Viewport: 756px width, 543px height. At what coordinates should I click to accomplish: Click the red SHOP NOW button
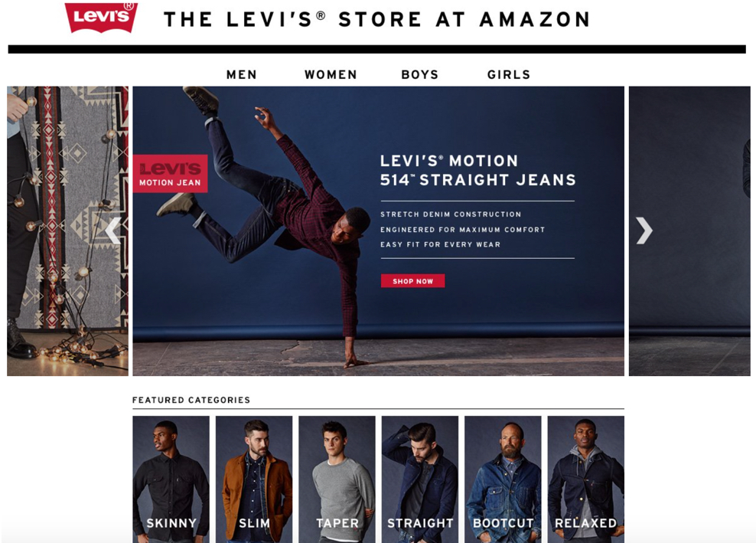(412, 281)
